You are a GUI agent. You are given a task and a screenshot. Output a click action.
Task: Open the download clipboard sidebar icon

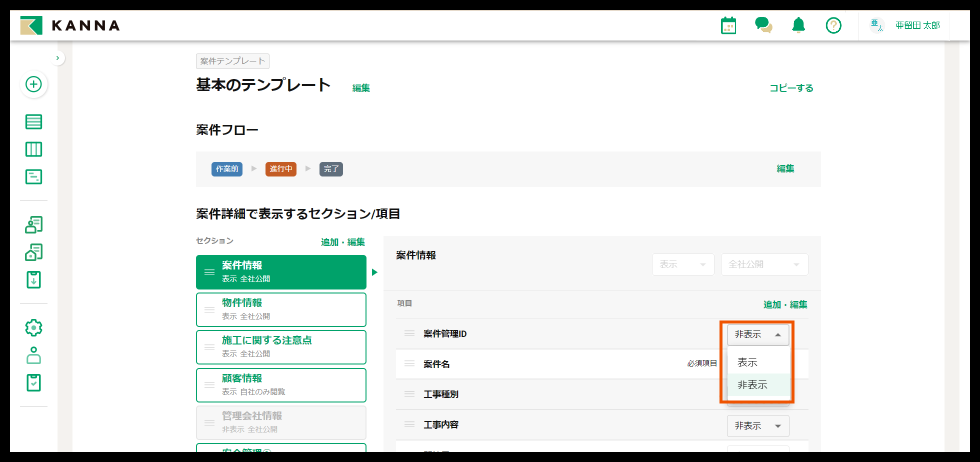pos(33,279)
